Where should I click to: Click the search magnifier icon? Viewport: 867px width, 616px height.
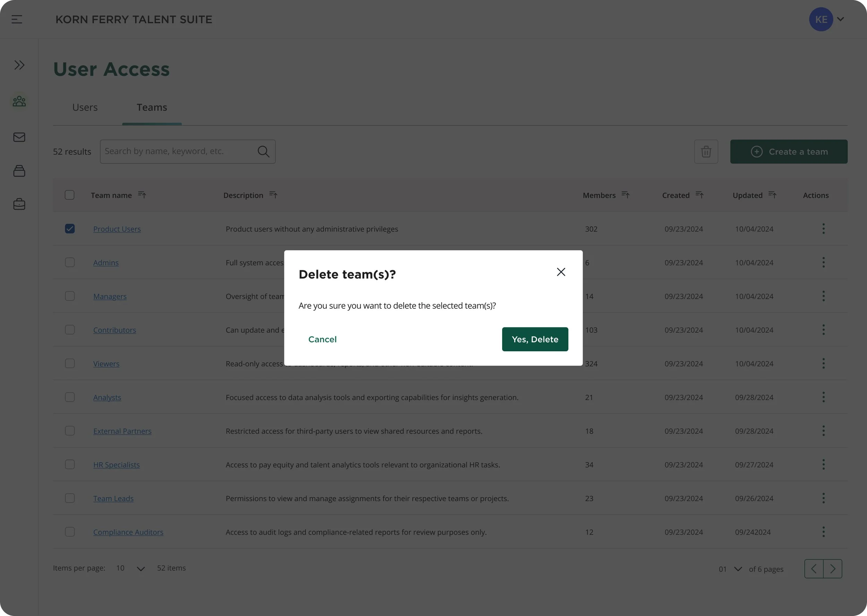point(264,152)
